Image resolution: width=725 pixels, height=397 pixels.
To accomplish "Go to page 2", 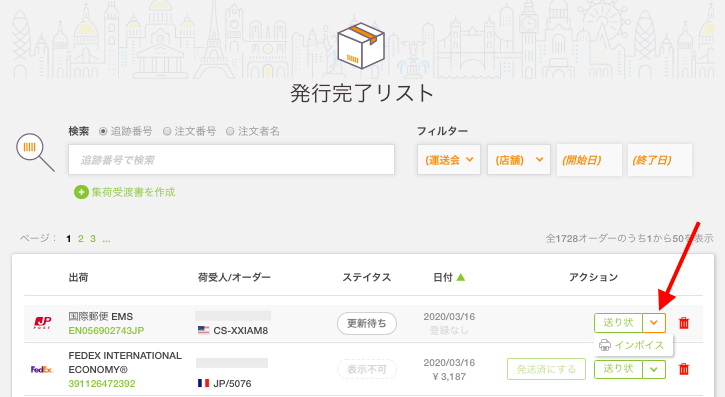I will (81, 238).
